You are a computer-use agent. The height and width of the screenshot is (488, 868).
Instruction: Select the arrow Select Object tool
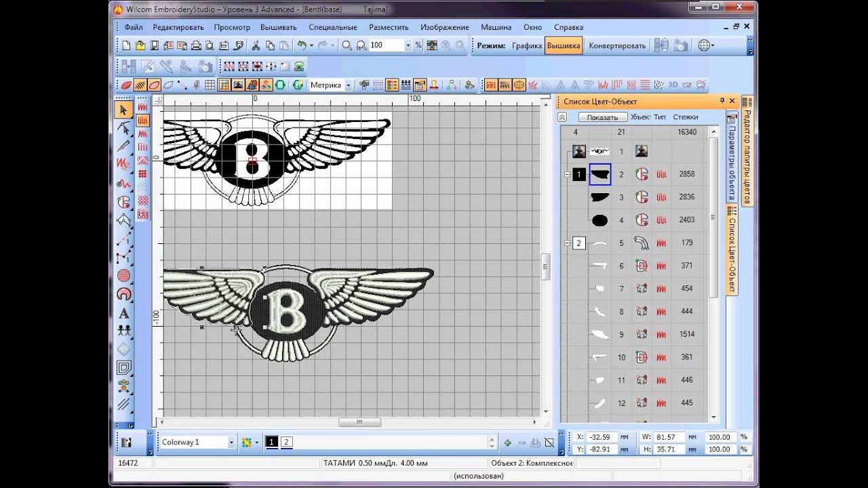(123, 110)
